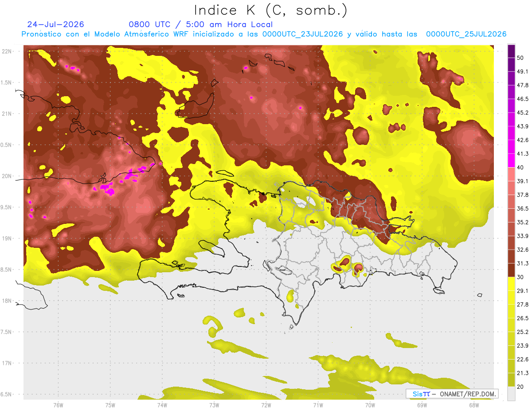Click the colorbar value 29.1
This screenshot has width=532, height=411.
tap(523, 291)
